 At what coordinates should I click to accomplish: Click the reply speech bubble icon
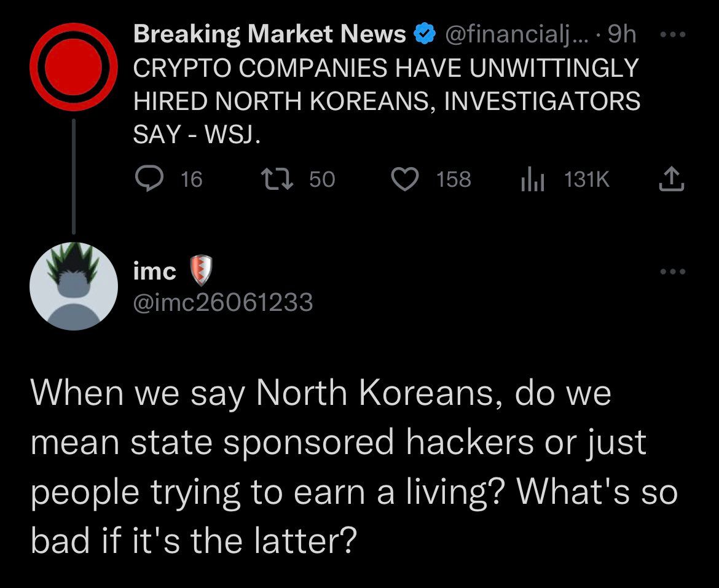click(x=147, y=179)
